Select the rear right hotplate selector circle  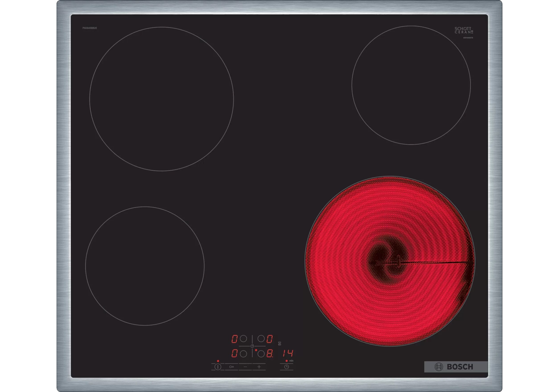click(x=261, y=339)
